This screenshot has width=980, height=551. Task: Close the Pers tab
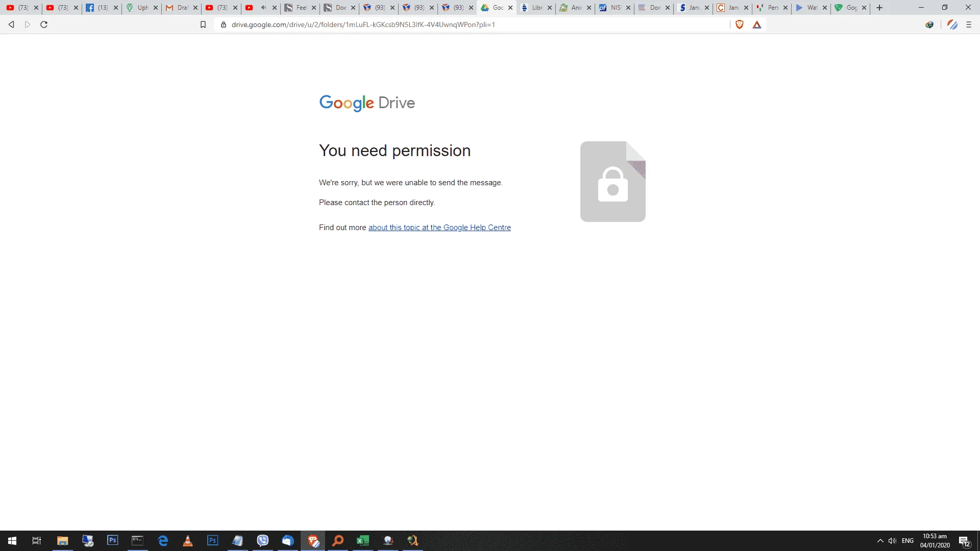(x=786, y=8)
